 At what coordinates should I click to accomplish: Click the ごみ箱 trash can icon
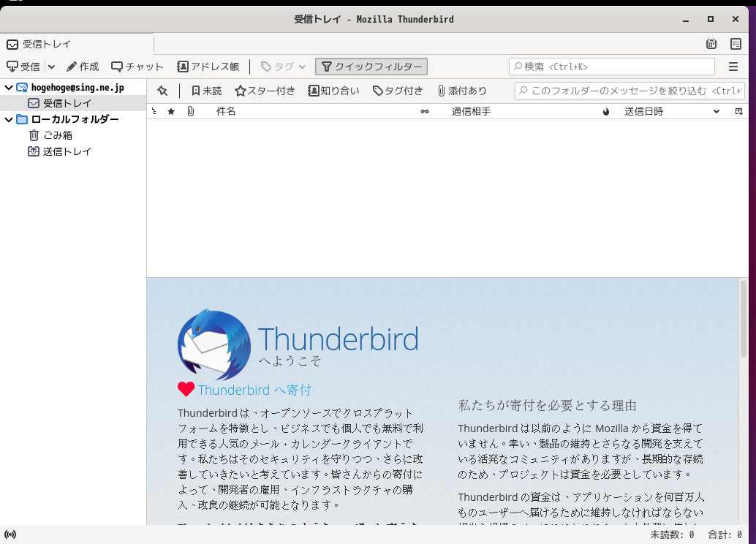(x=34, y=135)
